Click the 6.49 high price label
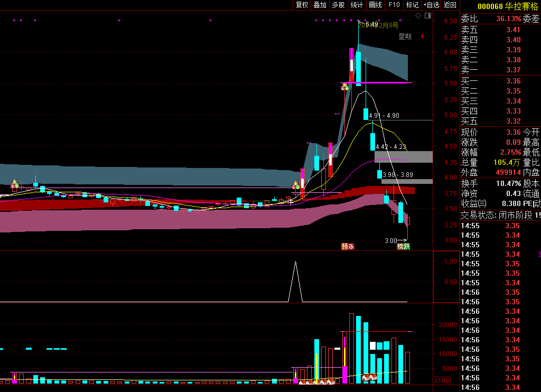This screenshot has width=541, height=392. pos(371,24)
